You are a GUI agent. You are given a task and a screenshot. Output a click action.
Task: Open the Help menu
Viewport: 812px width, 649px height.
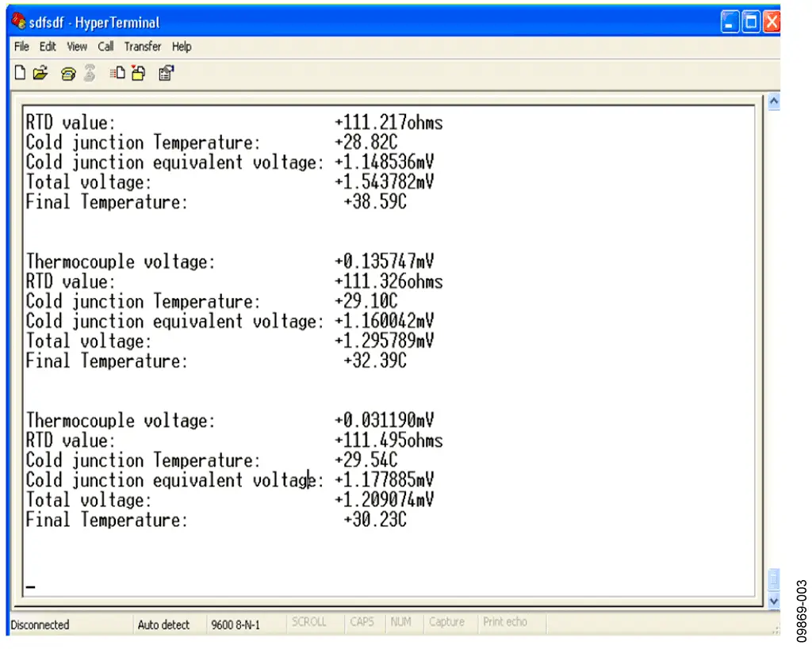(x=182, y=47)
